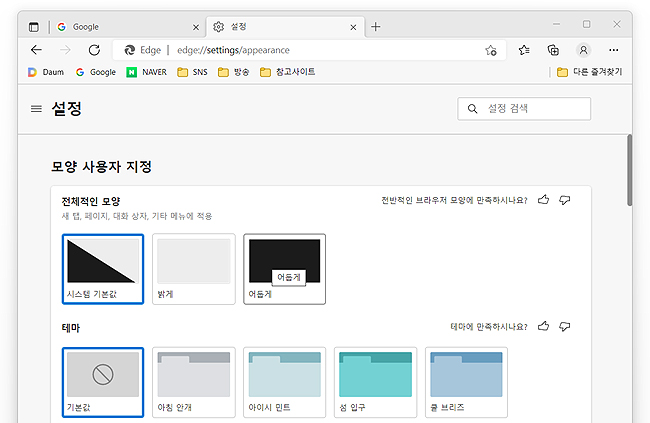Open the Collections icon
650x423 pixels.
pyautogui.click(x=553, y=50)
